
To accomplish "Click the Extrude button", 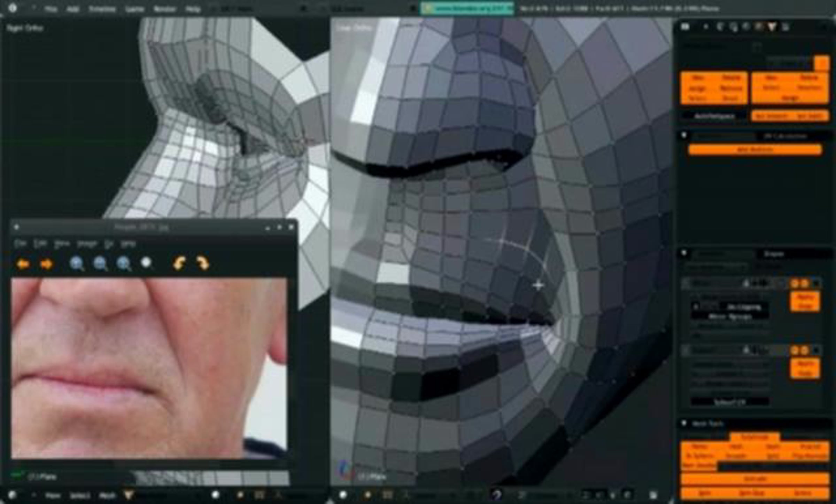I will point(755,479).
